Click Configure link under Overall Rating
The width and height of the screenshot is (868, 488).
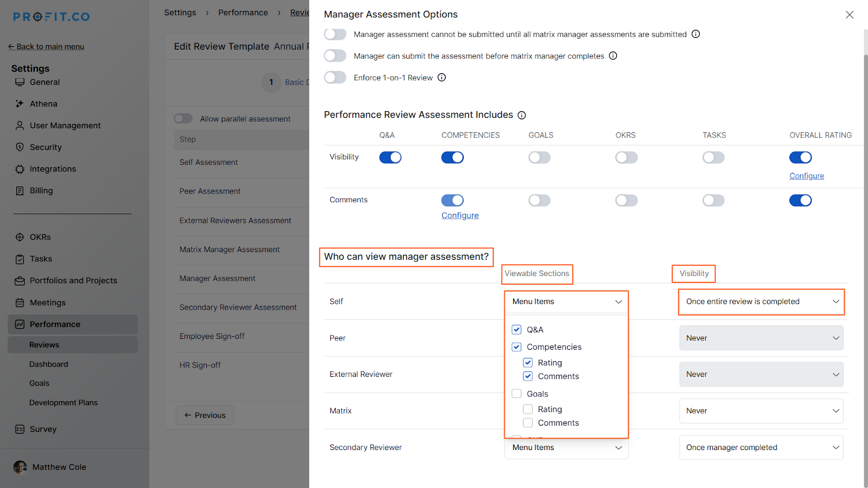point(807,176)
